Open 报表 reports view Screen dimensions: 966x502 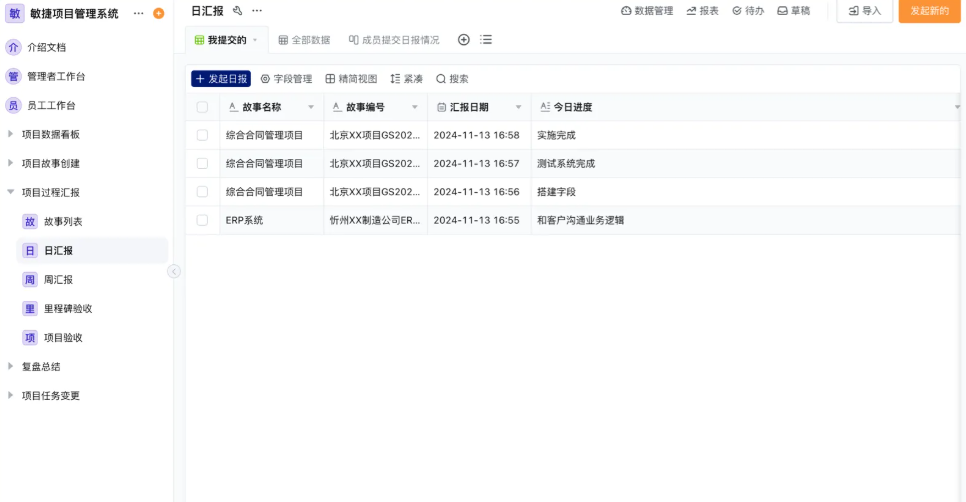(x=702, y=11)
